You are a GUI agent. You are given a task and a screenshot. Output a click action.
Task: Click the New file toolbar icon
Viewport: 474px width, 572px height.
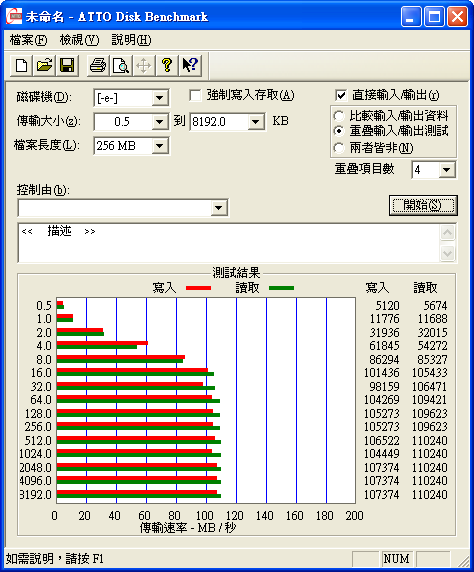click(x=22, y=66)
